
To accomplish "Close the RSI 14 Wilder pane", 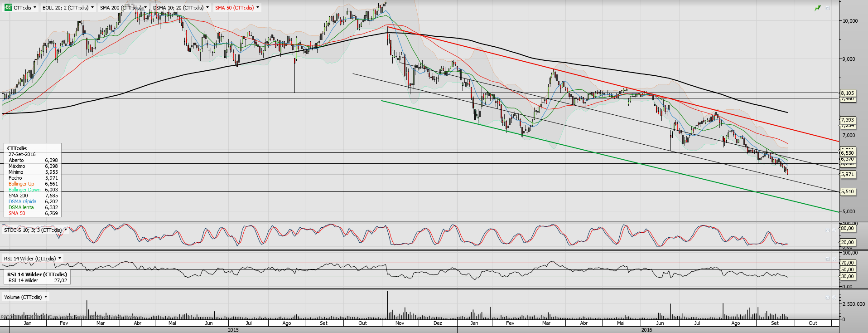I will point(834,259).
